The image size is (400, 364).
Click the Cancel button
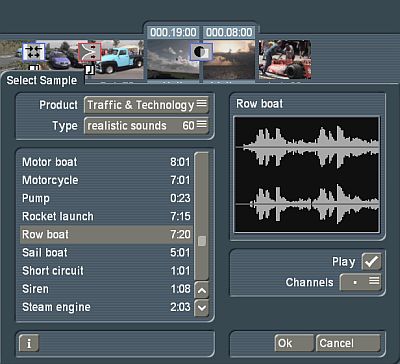click(348, 343)
